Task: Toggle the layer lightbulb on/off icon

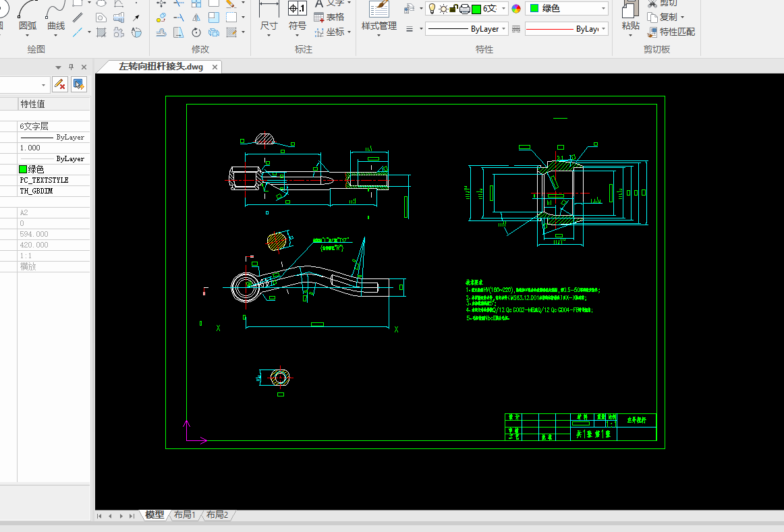Action: (x=432, y=9)
